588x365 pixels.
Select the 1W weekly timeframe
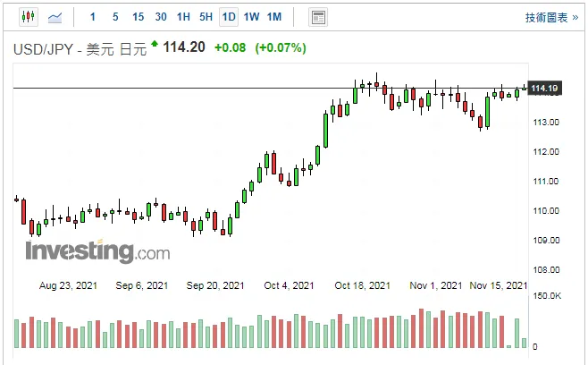251,17
